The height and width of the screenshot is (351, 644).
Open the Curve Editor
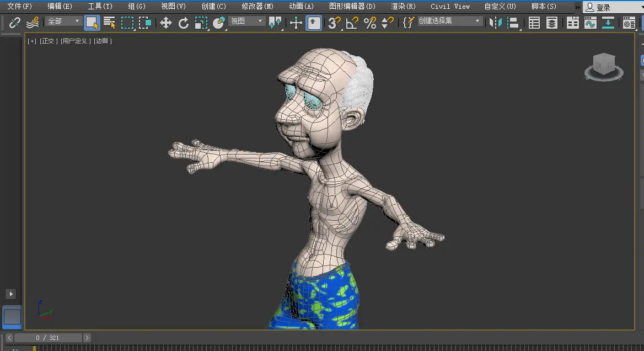(591, 23)
